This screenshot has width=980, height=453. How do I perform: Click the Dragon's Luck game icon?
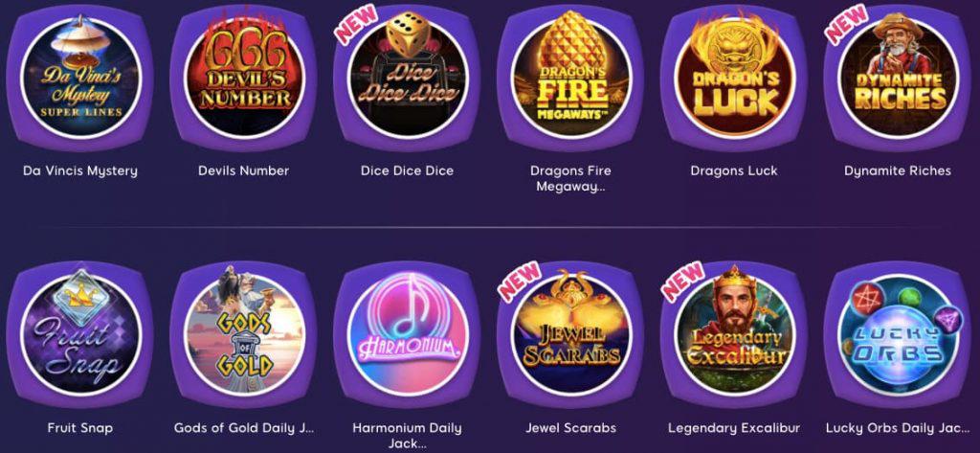pos(734,78)
